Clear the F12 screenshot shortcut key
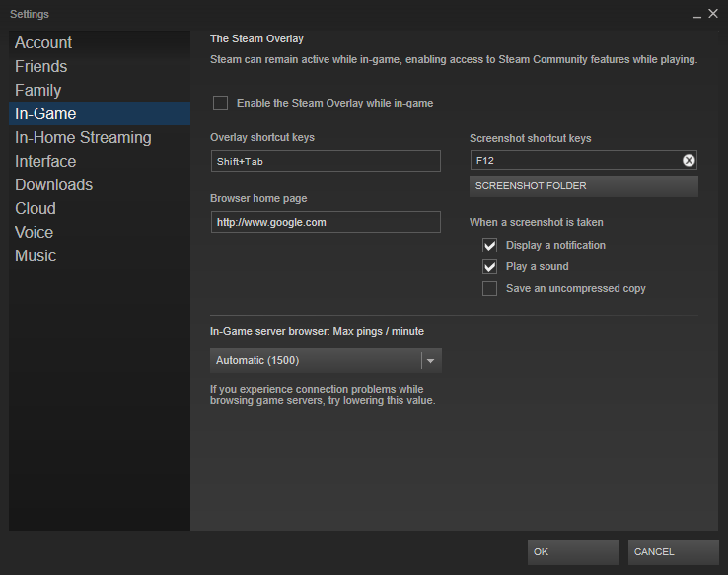 689,160
